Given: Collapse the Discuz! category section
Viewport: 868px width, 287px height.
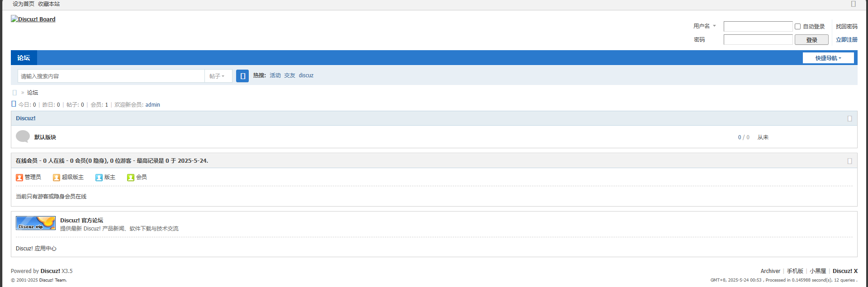Looking at the screenshot, I should point(849,118).
